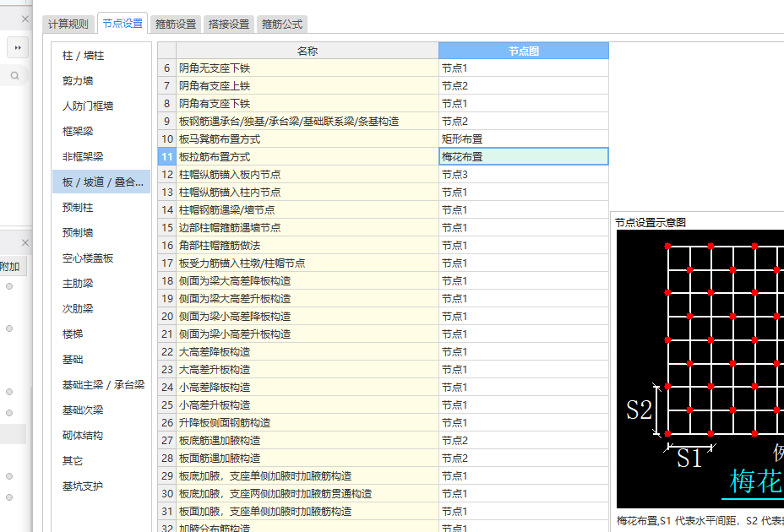Select 框架梁 category

click(x=101, y=131)
